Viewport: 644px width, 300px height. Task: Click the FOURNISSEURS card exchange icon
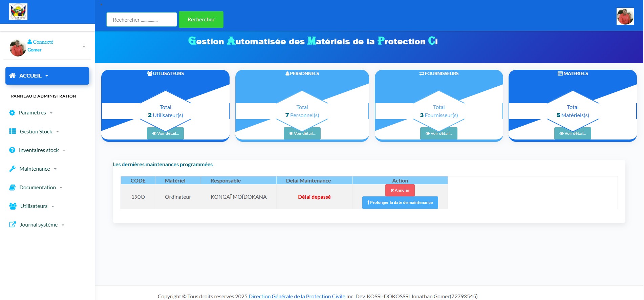tap(422, 73)
